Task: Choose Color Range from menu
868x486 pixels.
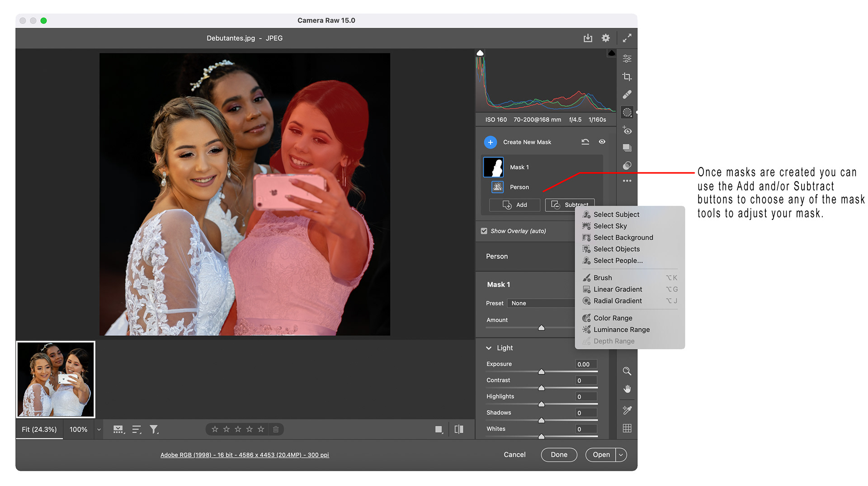Action: pyautogui.click(x=613, y=318)
